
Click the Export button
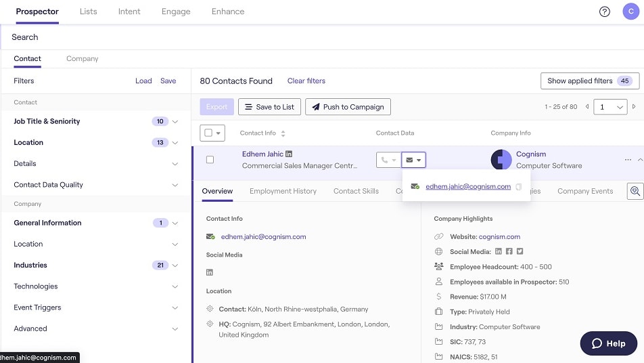217,107
